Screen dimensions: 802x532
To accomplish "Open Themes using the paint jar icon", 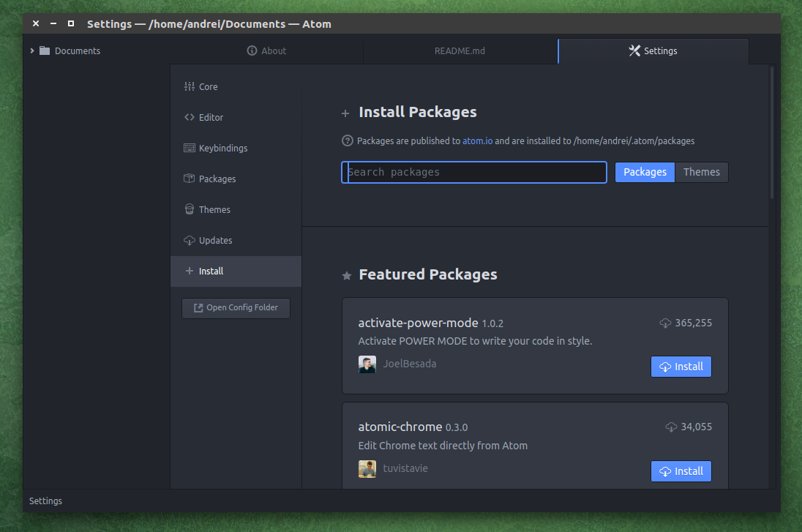I will [x=189, y=209].
